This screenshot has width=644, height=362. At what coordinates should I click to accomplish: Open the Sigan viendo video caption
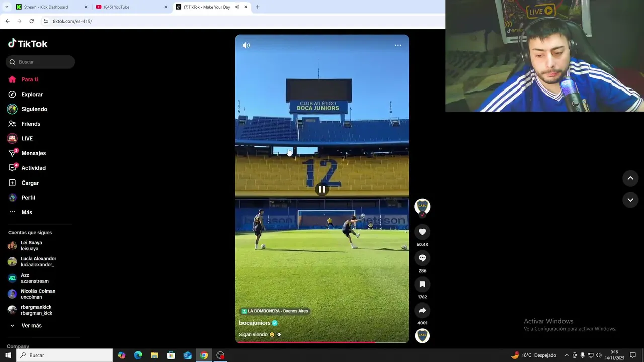[x=260, y=335]
